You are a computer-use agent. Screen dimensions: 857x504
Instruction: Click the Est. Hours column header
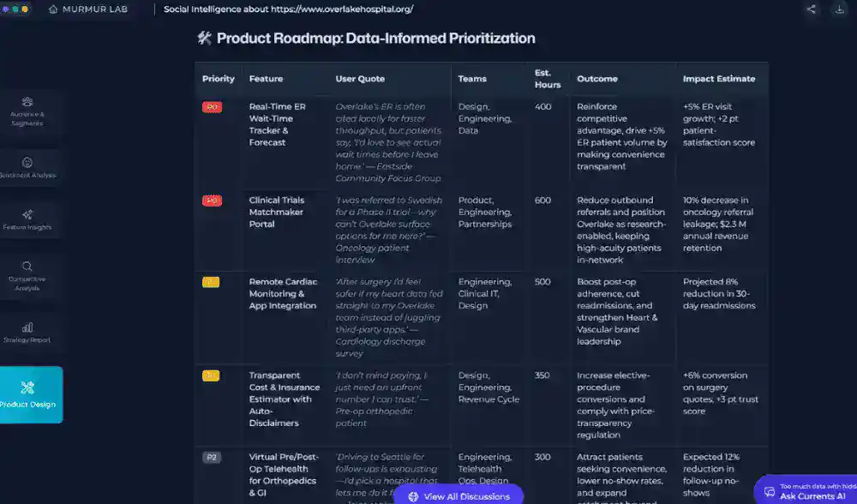[548, 79]
